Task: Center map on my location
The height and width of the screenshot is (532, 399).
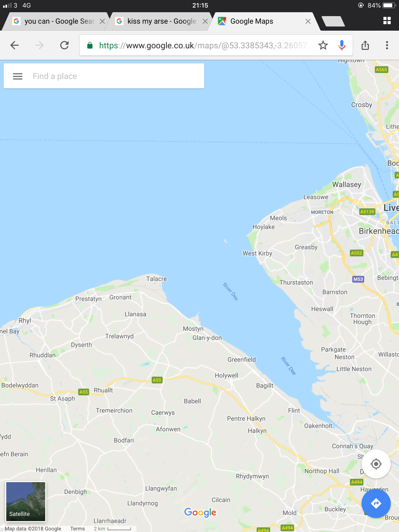Action: pos(376,464)
